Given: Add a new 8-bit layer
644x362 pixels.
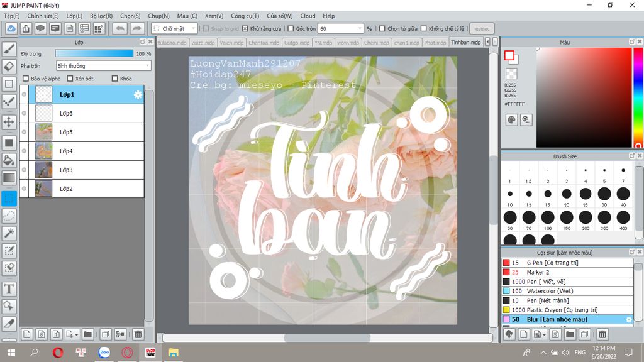Looking at the screenshot, I should pos(42,334).
